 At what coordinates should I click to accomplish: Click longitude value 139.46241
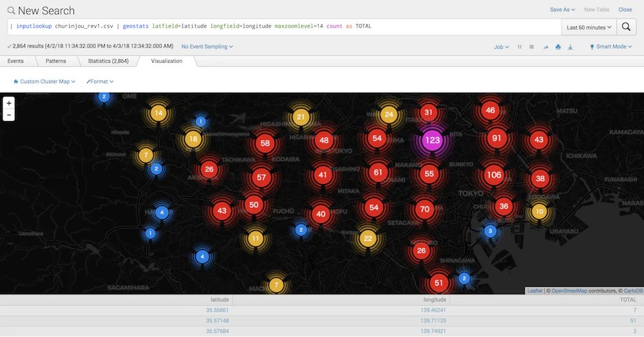[x=433, y=311]
